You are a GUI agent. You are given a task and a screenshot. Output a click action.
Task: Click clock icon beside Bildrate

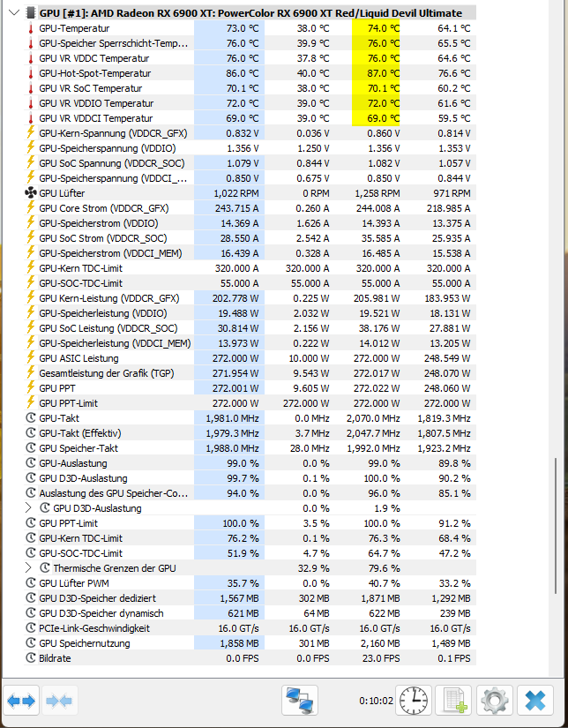coord(31,658)
